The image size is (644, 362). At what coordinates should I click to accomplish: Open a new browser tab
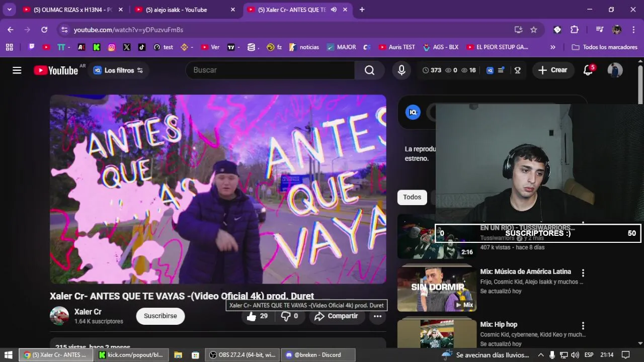point(362,10)
